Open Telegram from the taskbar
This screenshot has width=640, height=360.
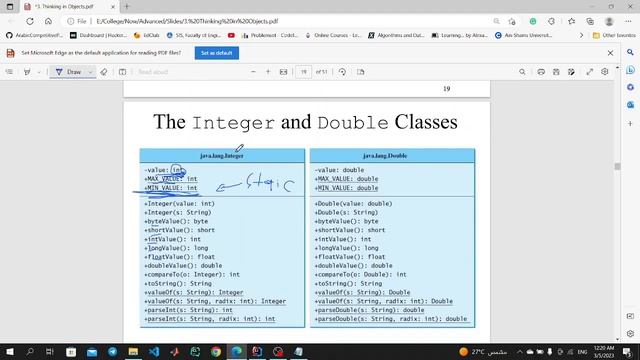112,351
